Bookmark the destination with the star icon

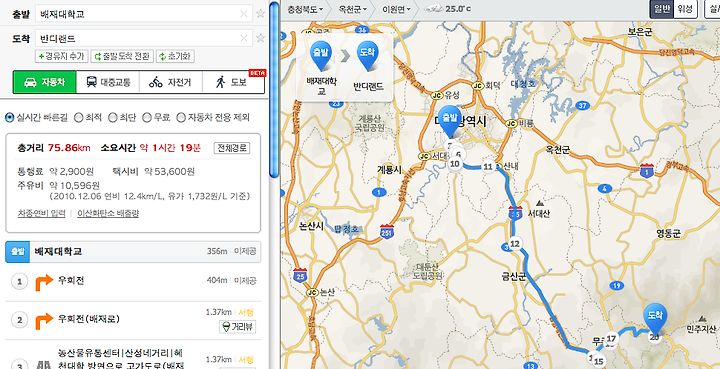point(260,38)
